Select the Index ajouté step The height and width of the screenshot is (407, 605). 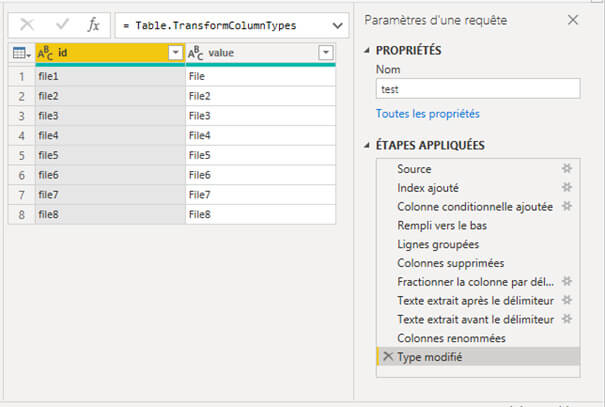pyautogui.click(x=478, y=188)
